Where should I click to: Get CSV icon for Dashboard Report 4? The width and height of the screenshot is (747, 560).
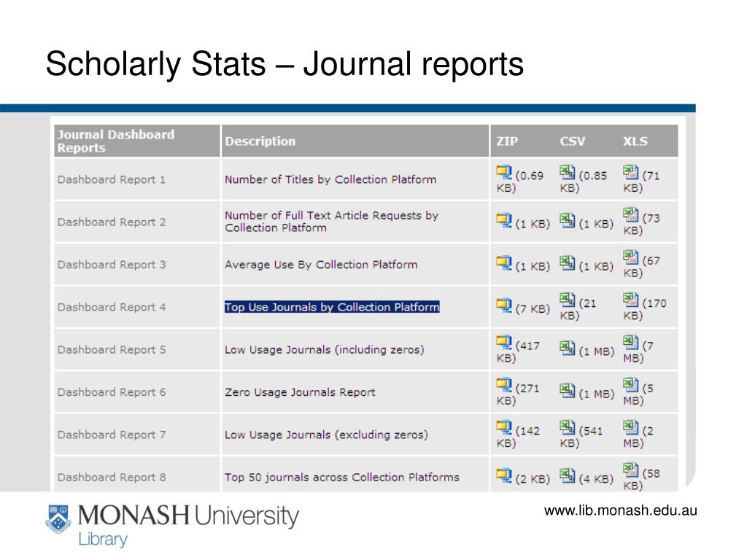568,300
